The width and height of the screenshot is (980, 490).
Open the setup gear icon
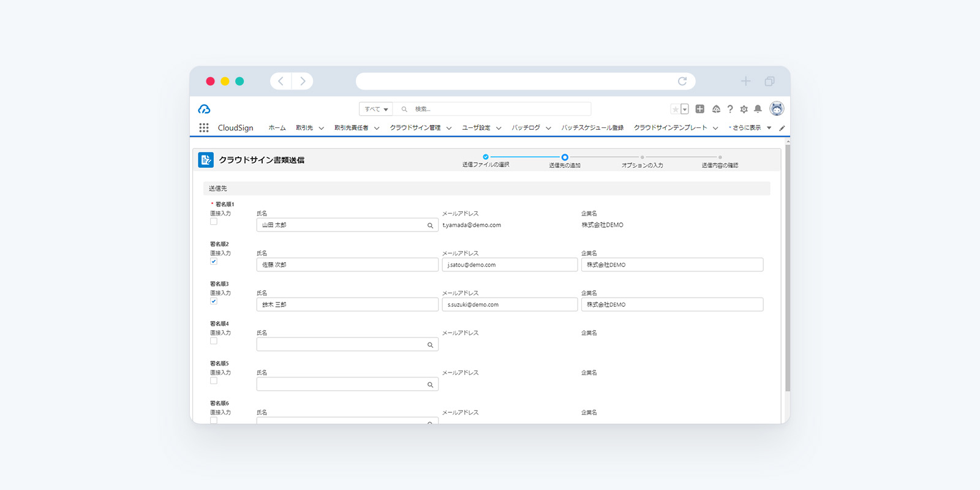744,109
